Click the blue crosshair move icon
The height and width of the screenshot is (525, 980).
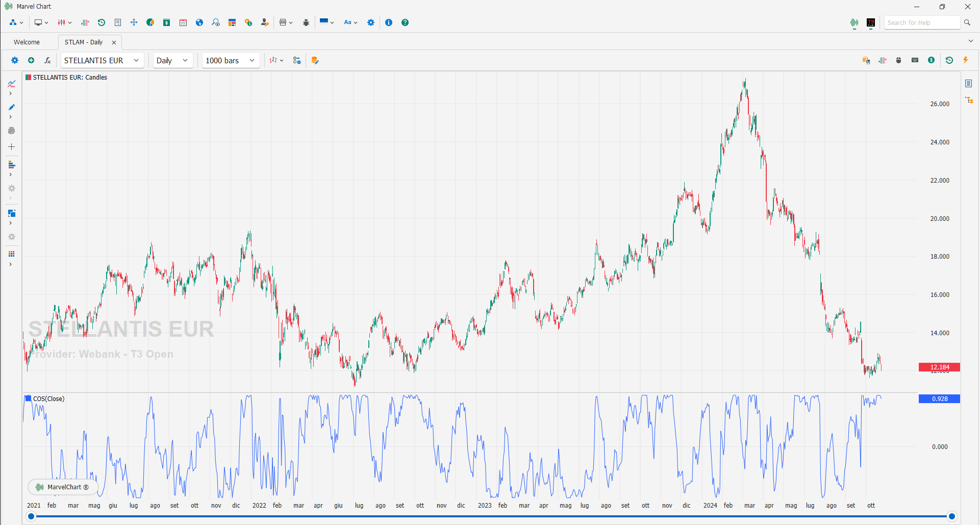pyautogui.click(x=134, y=22)
